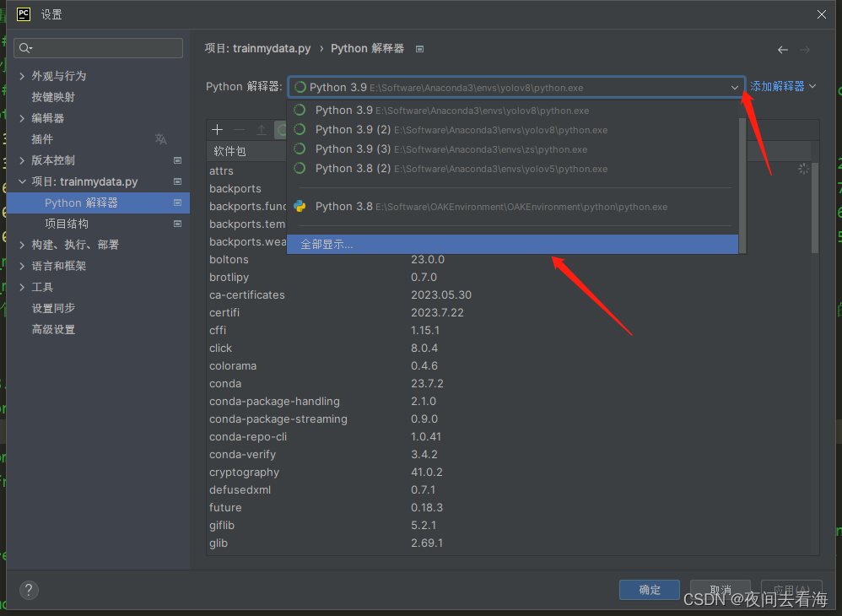Click the small settings icon beside 版本控制
The height and width of the screenshot is (616, 842).
(176, 160)
